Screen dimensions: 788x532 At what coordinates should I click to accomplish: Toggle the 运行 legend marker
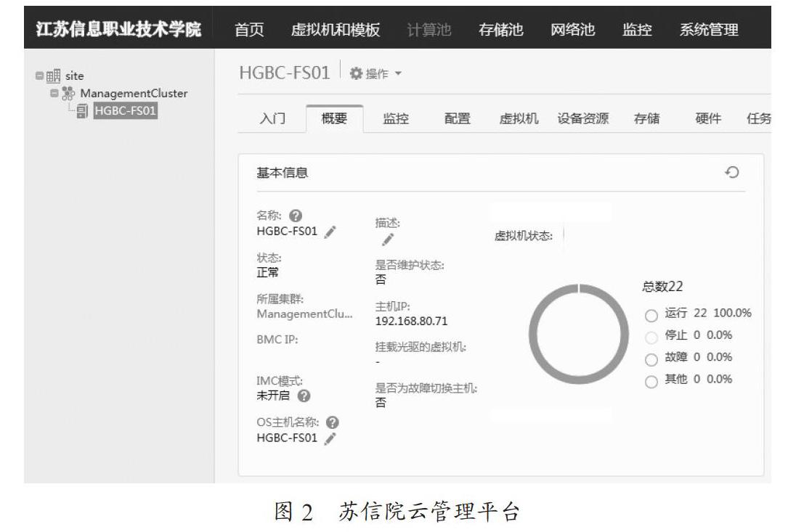tap(651, 316)
